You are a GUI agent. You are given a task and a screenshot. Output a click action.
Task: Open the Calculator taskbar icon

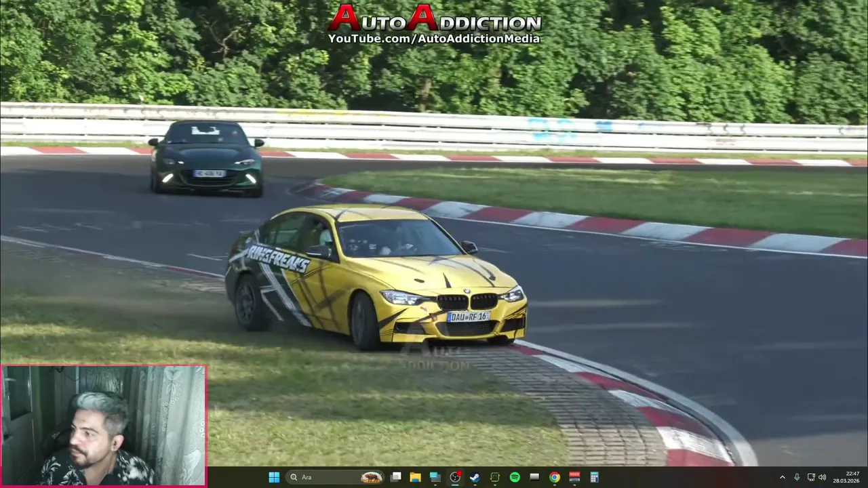594,477
